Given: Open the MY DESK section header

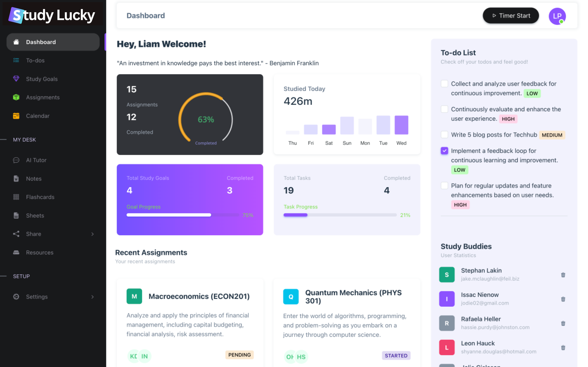Looking at the screenshot, I should [24, 140].
